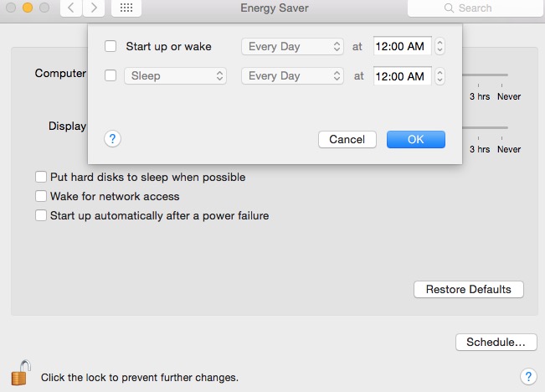Check Start up automatically after a power failure
545x392 pixels.
click(x=40, y=215)
